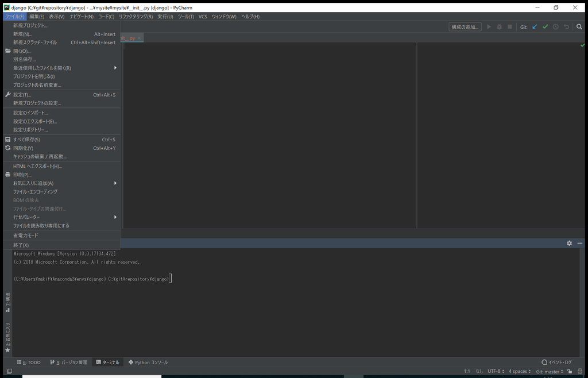Choose 設定のインポート... menu entry
588x378 pixels.
(61, 113)
